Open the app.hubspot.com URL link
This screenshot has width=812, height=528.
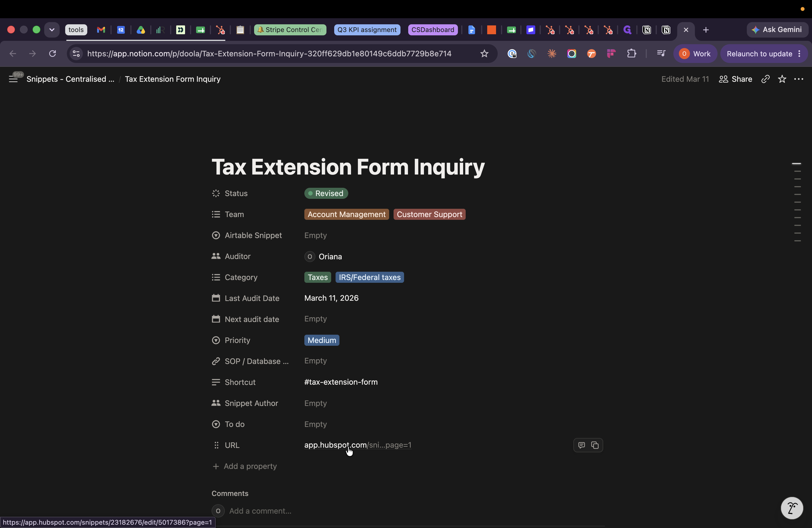358,445
